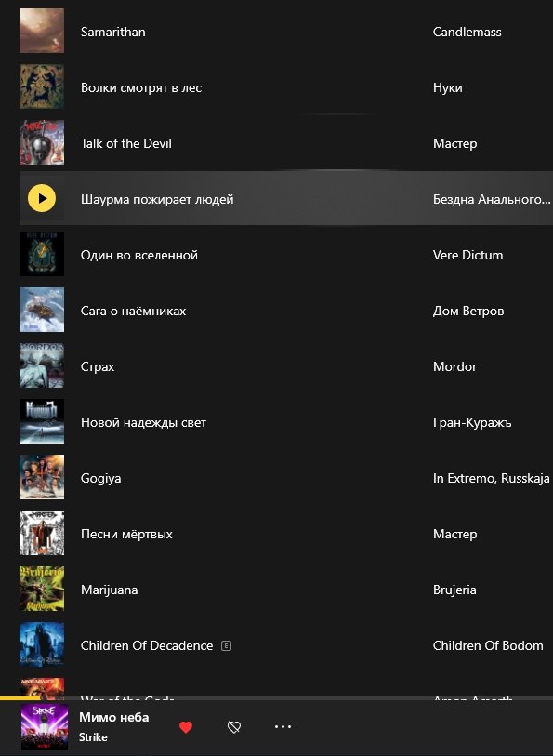Dislike the current track with crossed heart
Viewport: 553px width, 756px height.
[x=234, y=727]
